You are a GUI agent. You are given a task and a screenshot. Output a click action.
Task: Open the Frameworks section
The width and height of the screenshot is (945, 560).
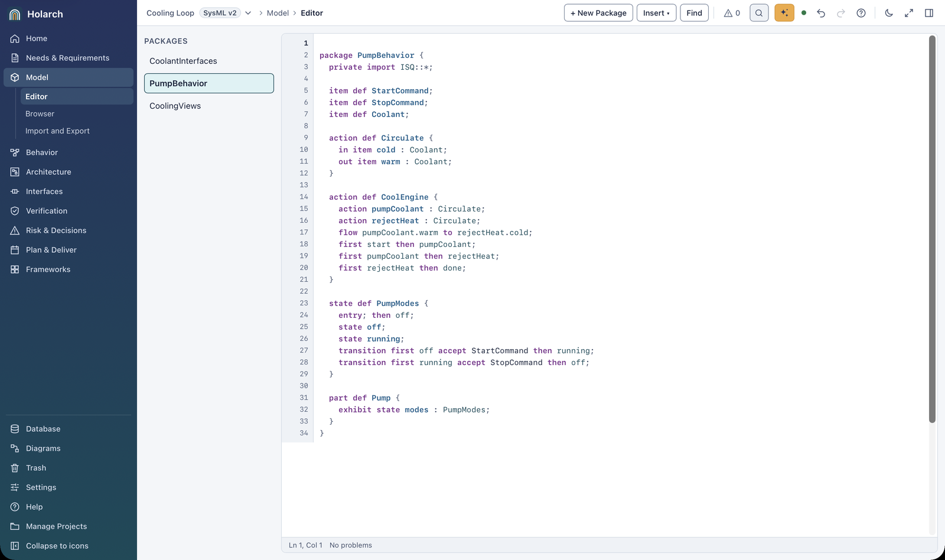coord(69,269)
